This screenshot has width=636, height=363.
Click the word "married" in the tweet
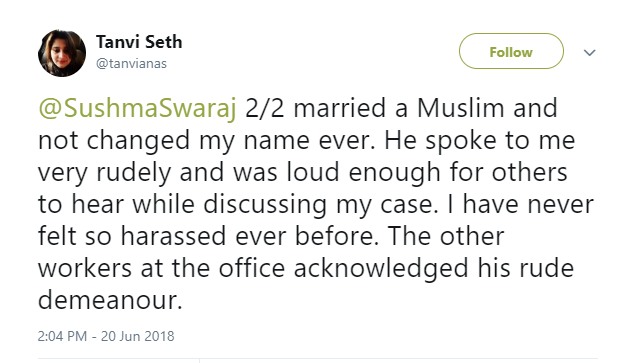(339, 108)
